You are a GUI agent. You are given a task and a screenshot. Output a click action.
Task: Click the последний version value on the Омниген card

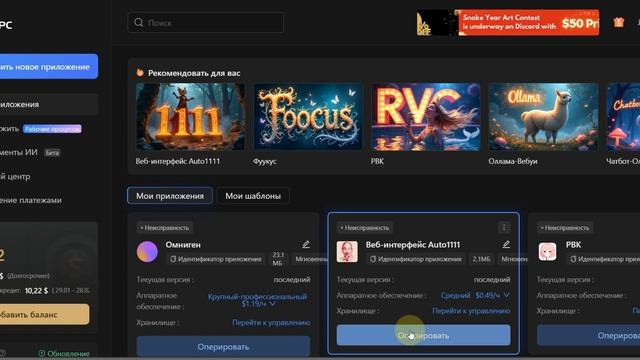click(x=292, y=280)
